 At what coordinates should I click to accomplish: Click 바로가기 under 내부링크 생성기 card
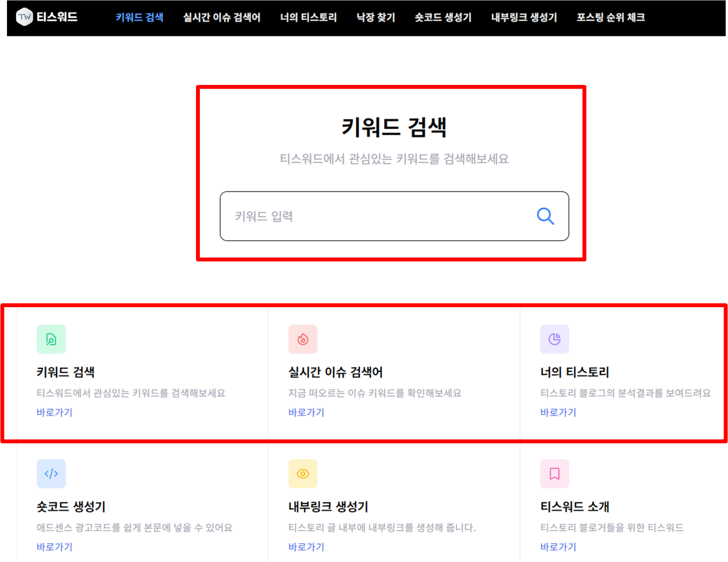(x=306, y=547)
